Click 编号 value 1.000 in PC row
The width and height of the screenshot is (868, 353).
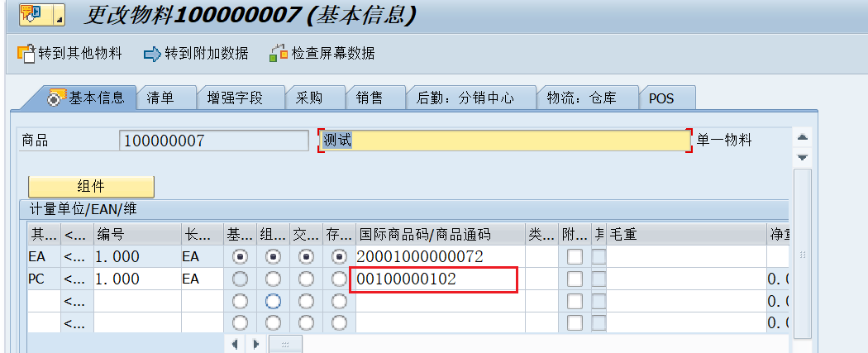pyautogui.click(x=137, y=279)
